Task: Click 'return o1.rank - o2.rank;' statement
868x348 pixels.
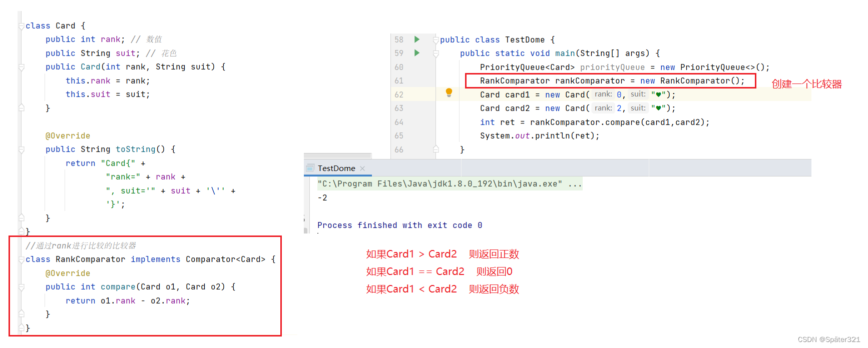Action: click(x=128, y=300)
